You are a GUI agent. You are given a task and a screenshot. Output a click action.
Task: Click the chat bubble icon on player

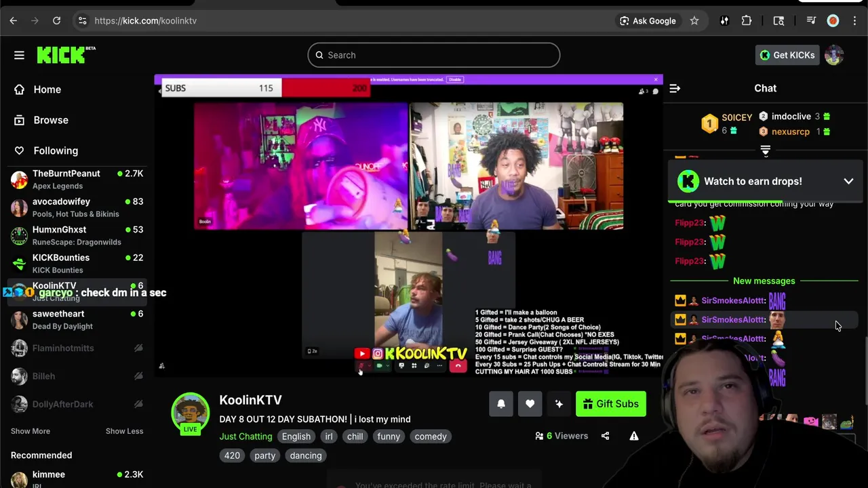coord(655,91)
